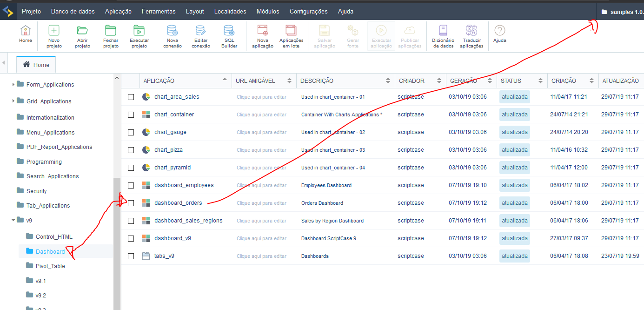Select all applications with header checkbox
Image resolution: width=644 pixels, height=310 pixels.
131,81
